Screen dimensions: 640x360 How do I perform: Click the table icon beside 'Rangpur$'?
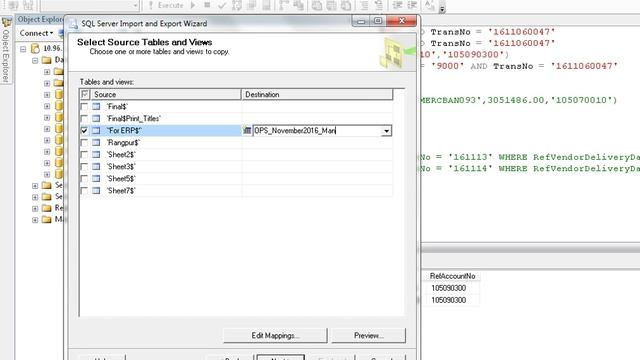tap(96, 142)
